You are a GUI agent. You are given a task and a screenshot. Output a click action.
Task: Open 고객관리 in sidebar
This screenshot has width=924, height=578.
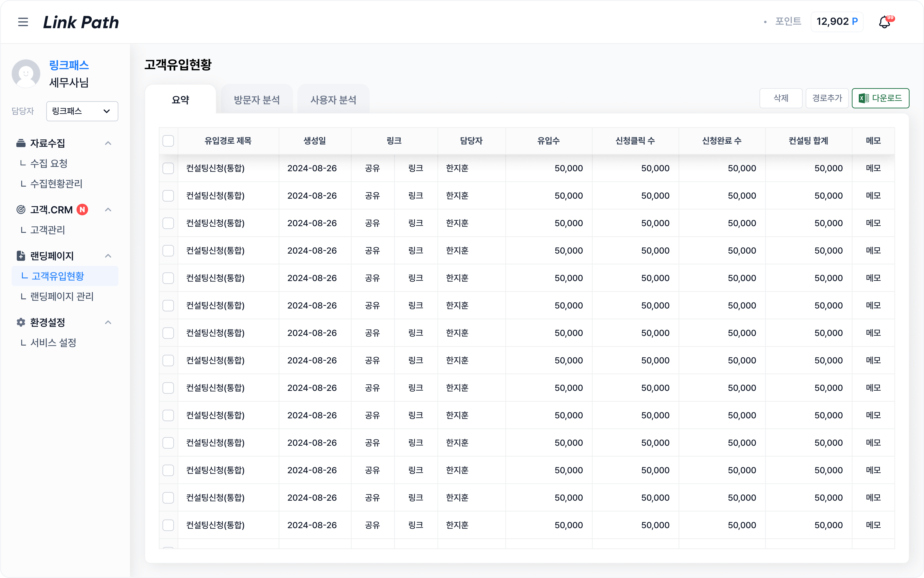tap(47, 230)
